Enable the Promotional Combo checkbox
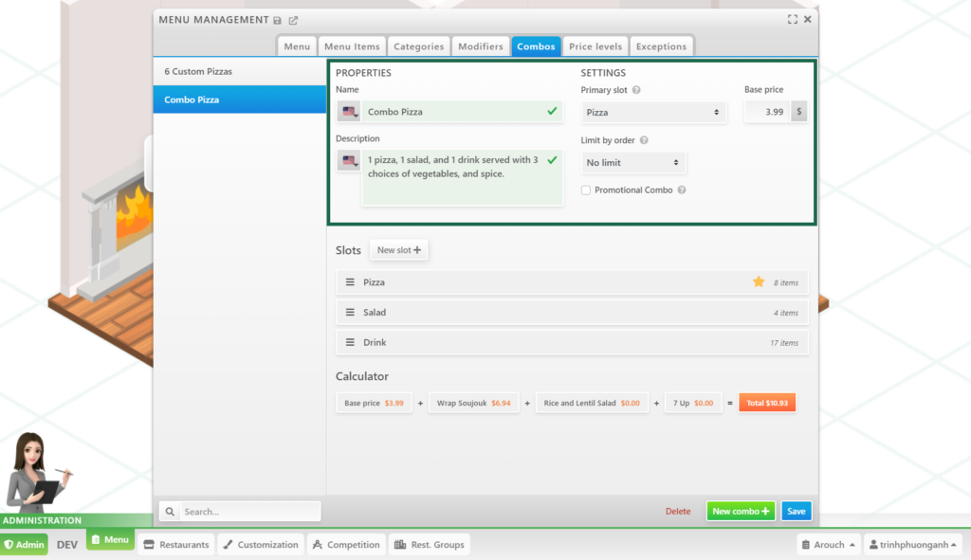971x560 pixels. click(586, 190)
